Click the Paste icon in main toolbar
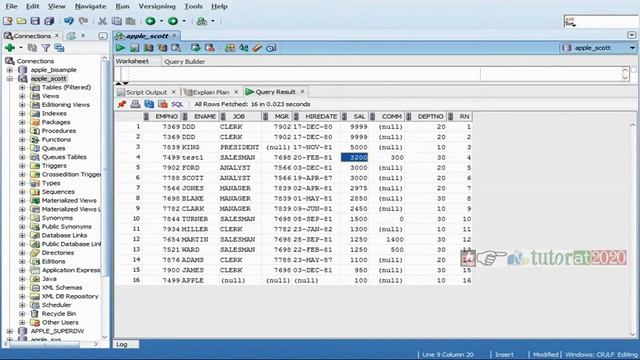This screenshot has height=360, width=640. pyautogui.click(x=131, y=21)
